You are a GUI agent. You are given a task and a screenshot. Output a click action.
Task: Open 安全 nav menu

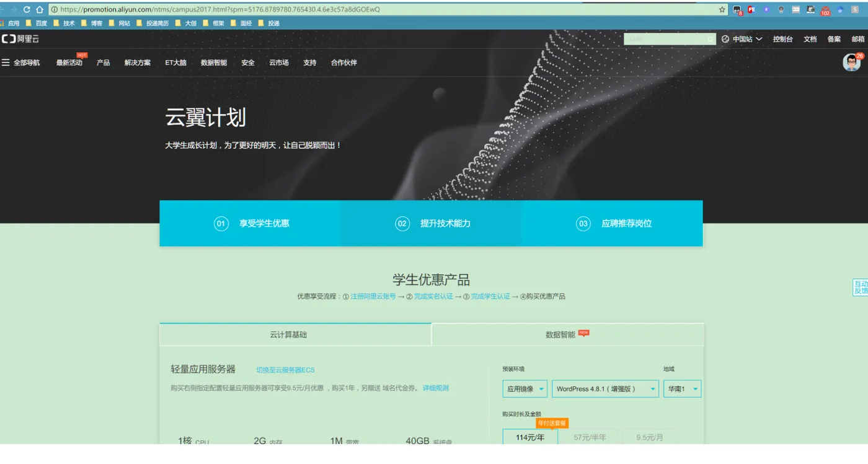248,63
